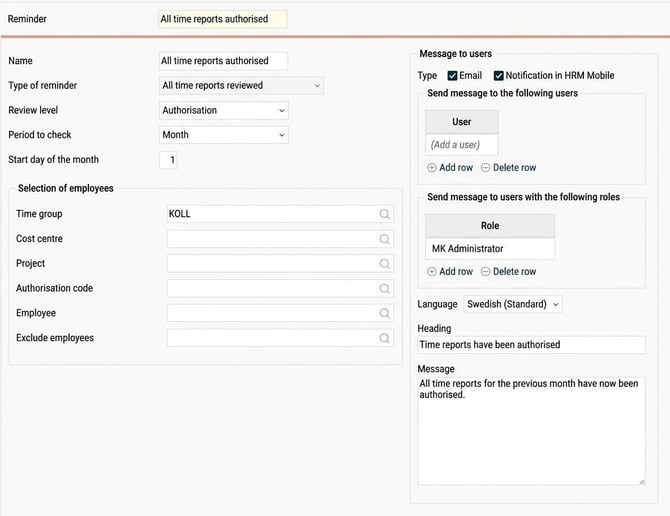The width and height of the screenshot is (670, 516).
Task: Open the Authorisation code search magnifier
Action: coord(384,288)
